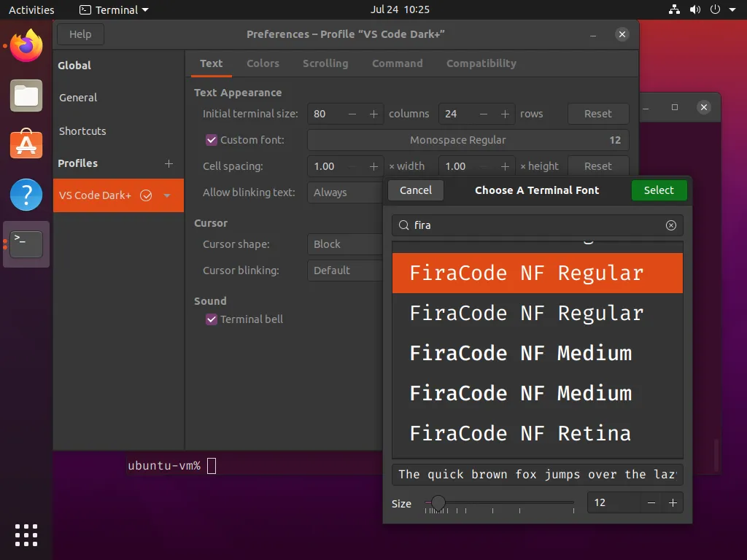Launch Ubuntu Software from the dock
The image size is (747, 560).
click(26, 145)
